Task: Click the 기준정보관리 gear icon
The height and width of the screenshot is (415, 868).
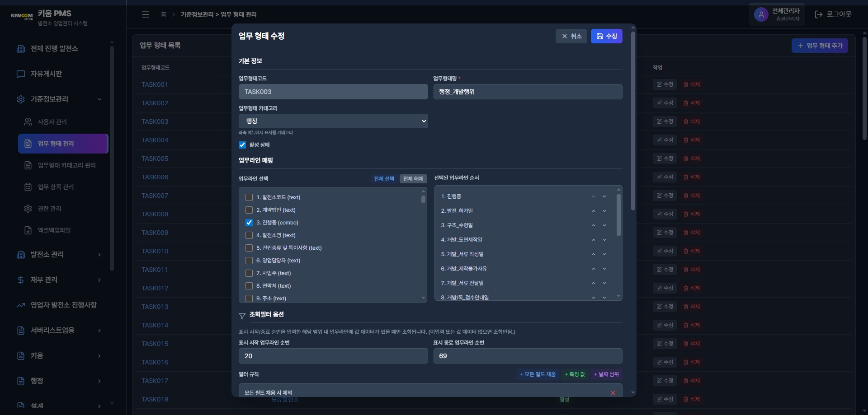Action: point(21,99)
